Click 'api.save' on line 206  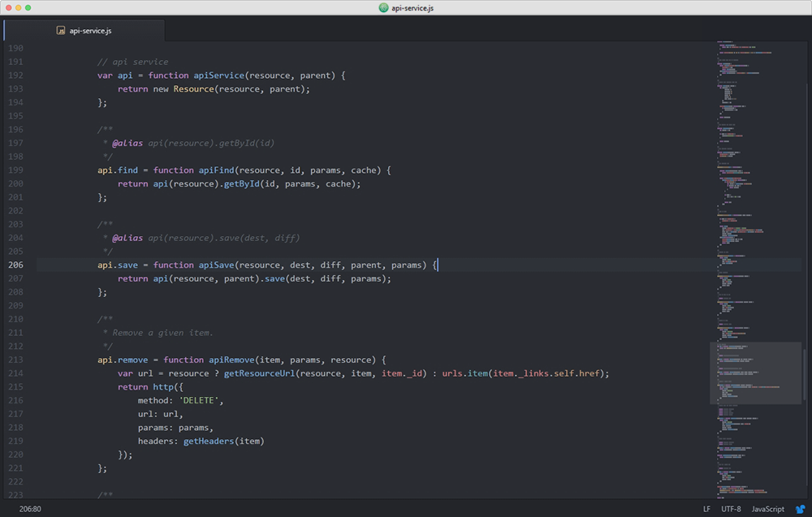118,265
